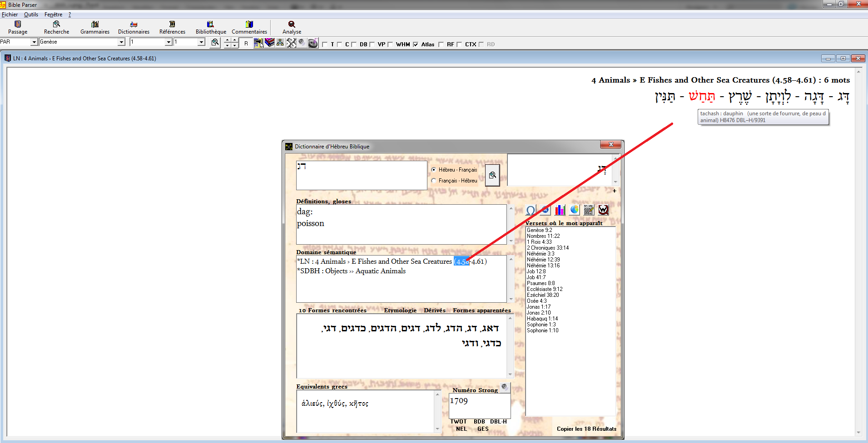This screenshot has height=443, width=868.
Task: Switch to Etymologie tab
Action: click(400, 310)
